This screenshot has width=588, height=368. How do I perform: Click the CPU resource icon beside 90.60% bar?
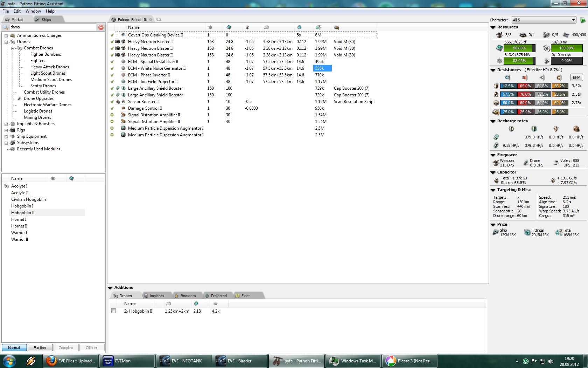(499, 48)
